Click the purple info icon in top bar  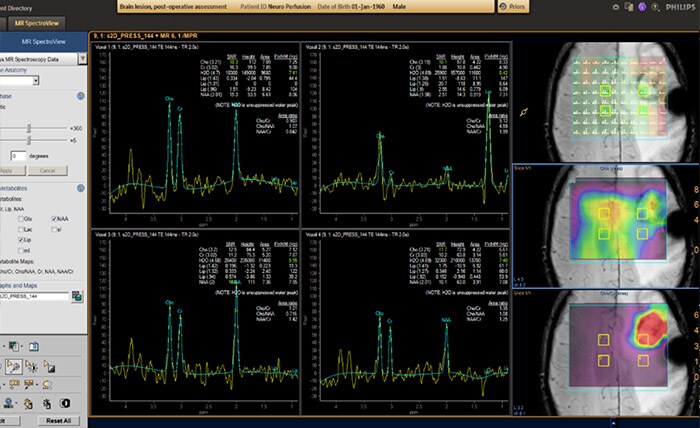pyautogui.click(x=642, y=7)
